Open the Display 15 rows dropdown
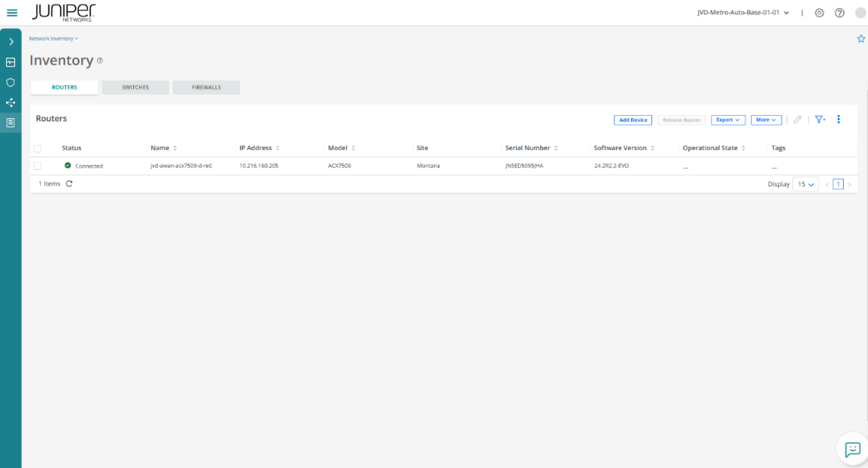The height and width of the screenshot is (468, 868). (x=805, y=184)
